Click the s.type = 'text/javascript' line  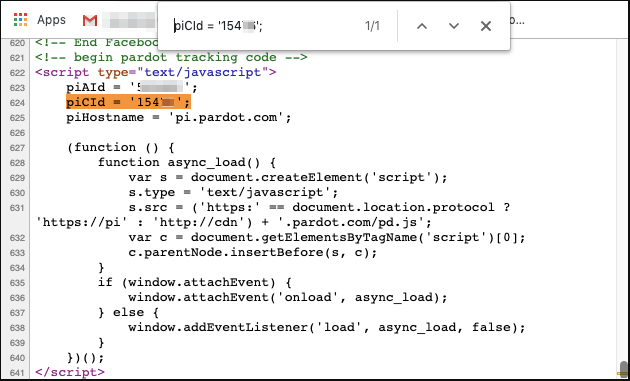pos(233,192)
